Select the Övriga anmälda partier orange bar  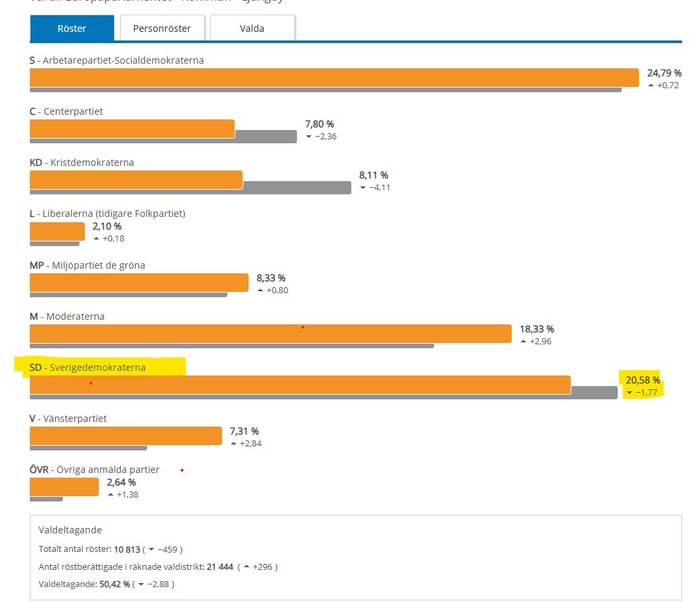tap(64, 487)
